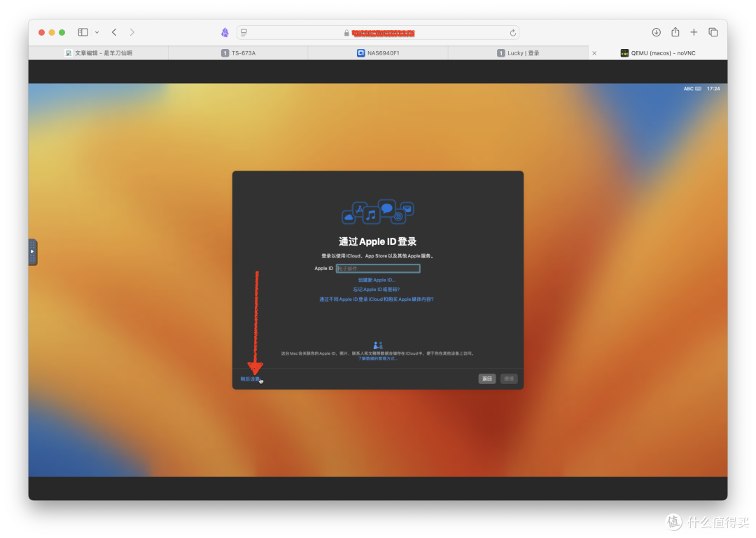This screenshot has width=756, height=538.
Task: Click the Share icon in the Safari toolbar
Action: tap(675, 32)
